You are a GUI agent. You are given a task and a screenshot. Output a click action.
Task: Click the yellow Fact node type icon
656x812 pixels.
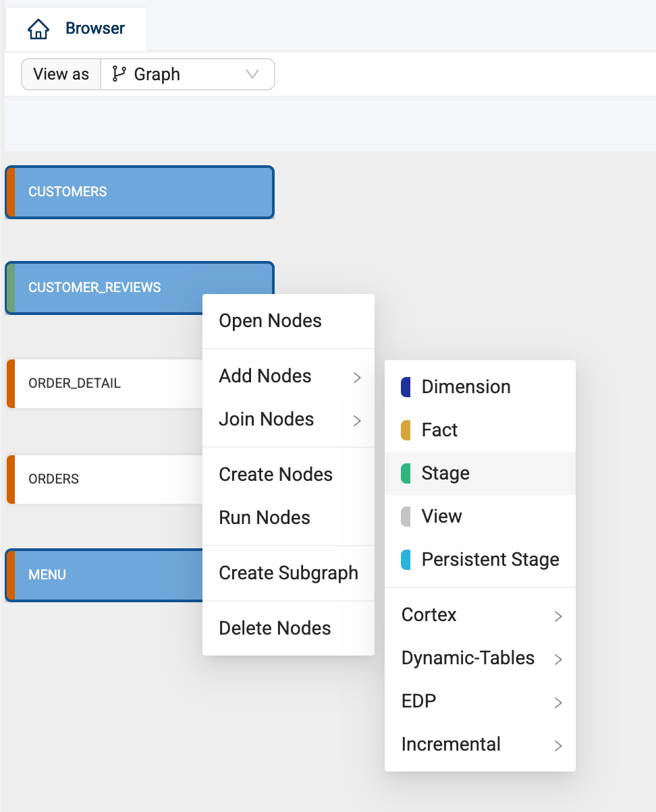coord(406,430)
